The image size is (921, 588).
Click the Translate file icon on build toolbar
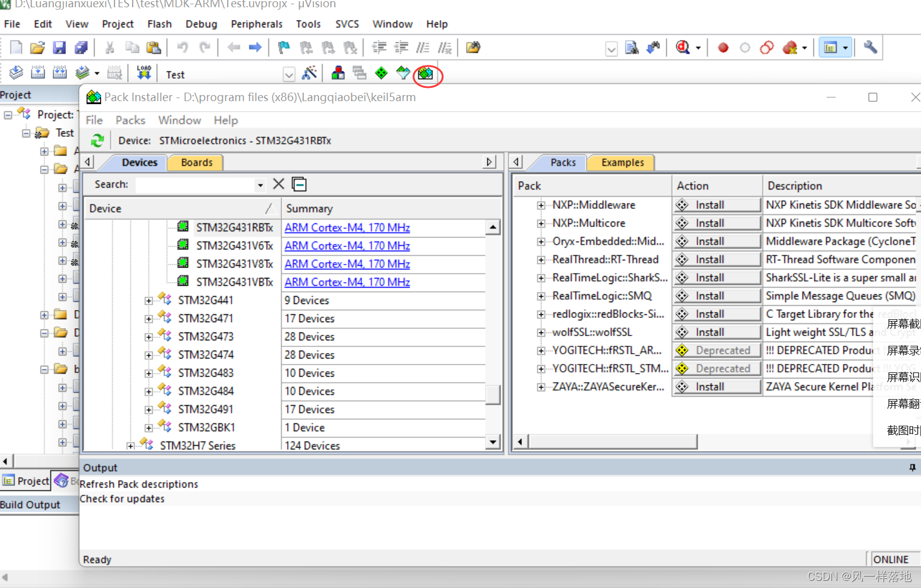click(16, 73)
